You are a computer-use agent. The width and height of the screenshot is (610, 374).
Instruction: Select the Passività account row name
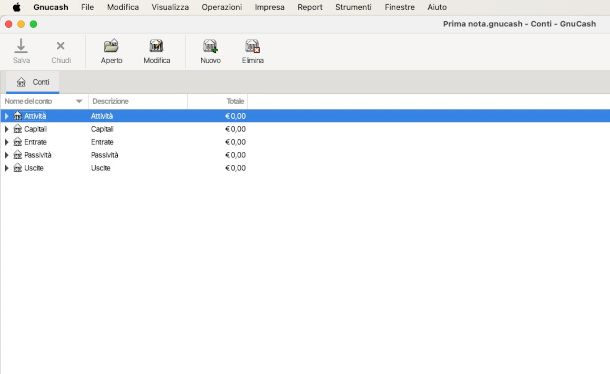pos(38,155)
